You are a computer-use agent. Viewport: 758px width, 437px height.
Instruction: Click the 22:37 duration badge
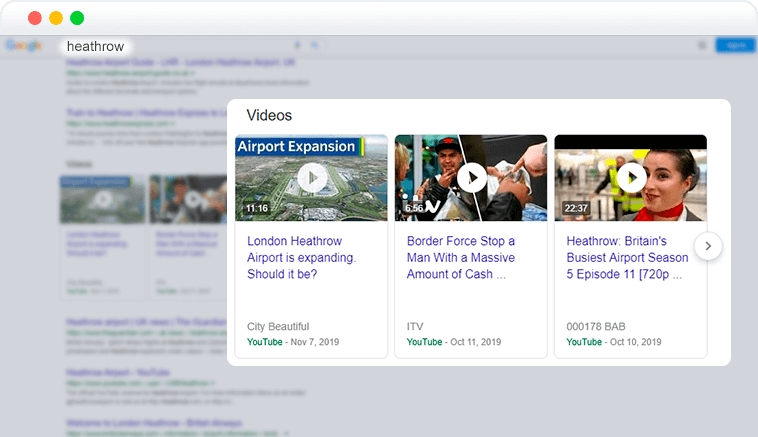[576, 208]
